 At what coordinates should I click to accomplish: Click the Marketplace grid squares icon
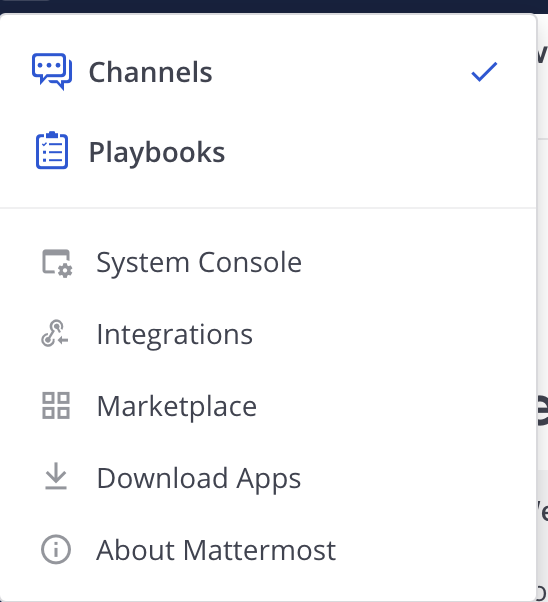coord(56,405)
